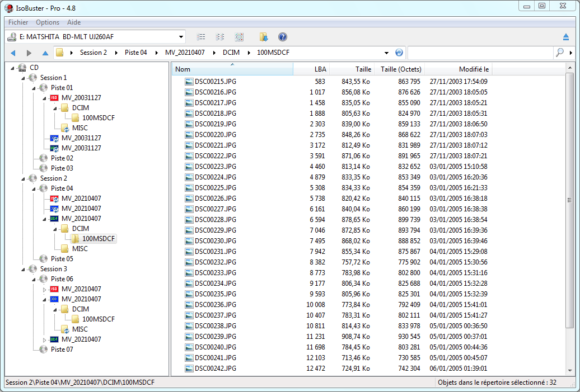Click DCIM breadcrumb segment
The width and height of the screenshot is (580, 392).
tap(231, 53)
